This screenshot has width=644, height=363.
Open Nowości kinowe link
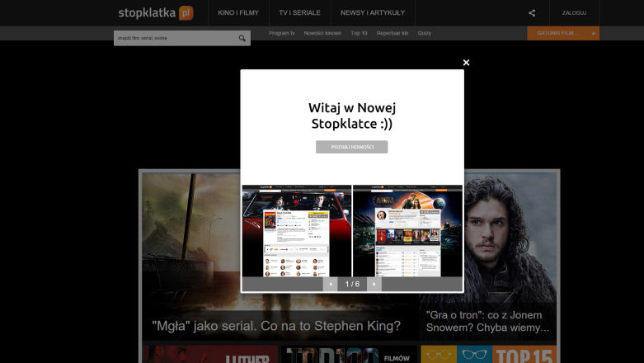point(322,33)
